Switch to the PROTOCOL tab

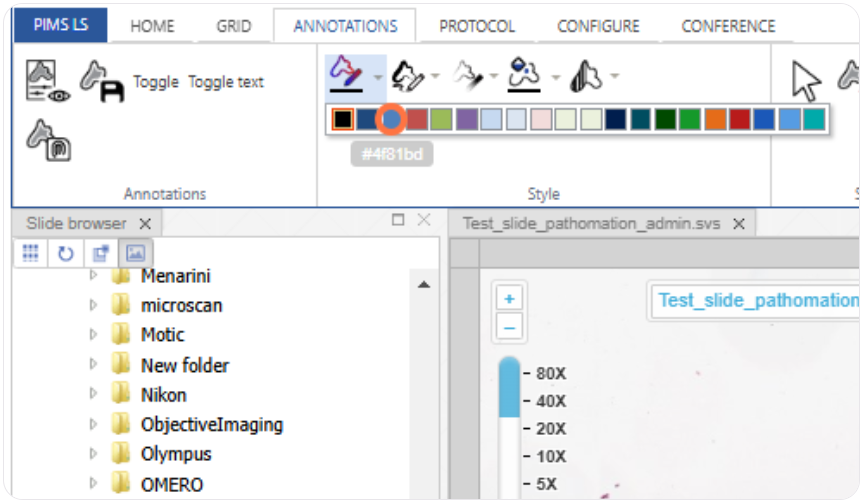477,26
